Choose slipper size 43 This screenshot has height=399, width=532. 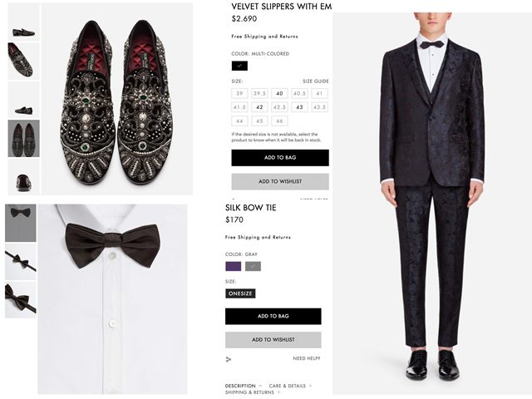pyautogui.click(x=300, y=107)
